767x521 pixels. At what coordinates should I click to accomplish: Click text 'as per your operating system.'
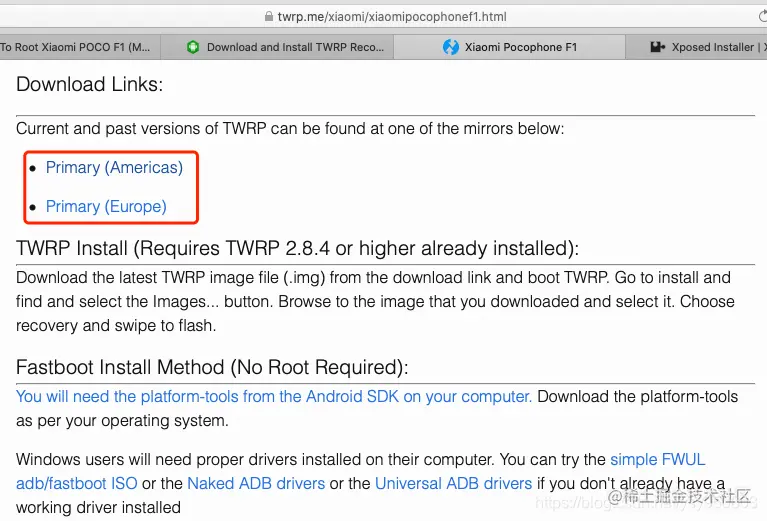(122, 420)
